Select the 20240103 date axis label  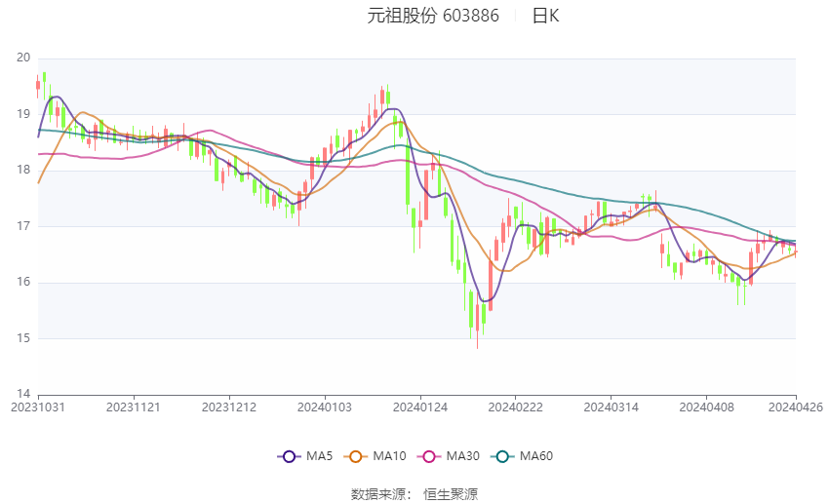click(x=325, y=407)
